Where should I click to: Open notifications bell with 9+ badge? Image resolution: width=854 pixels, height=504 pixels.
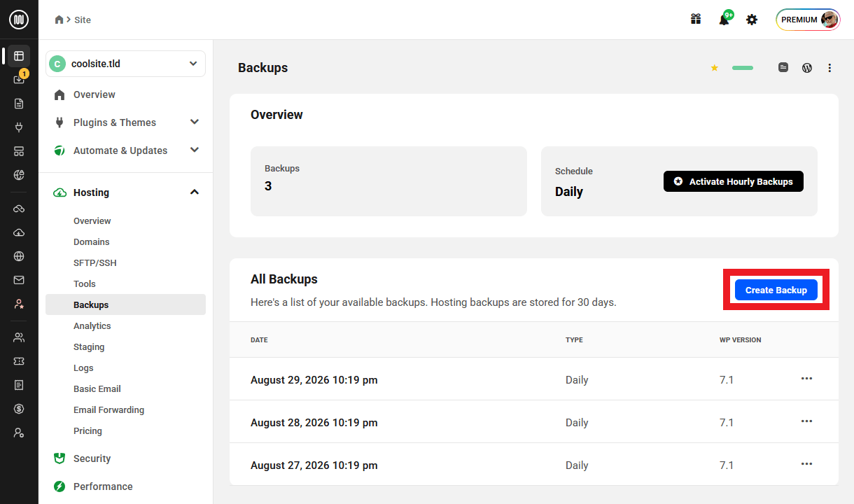click(724, 20)
